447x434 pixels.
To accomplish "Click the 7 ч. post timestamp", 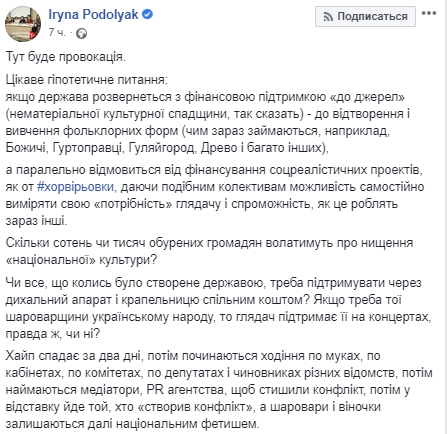I will pyautogui.click(x=57, y=32).
